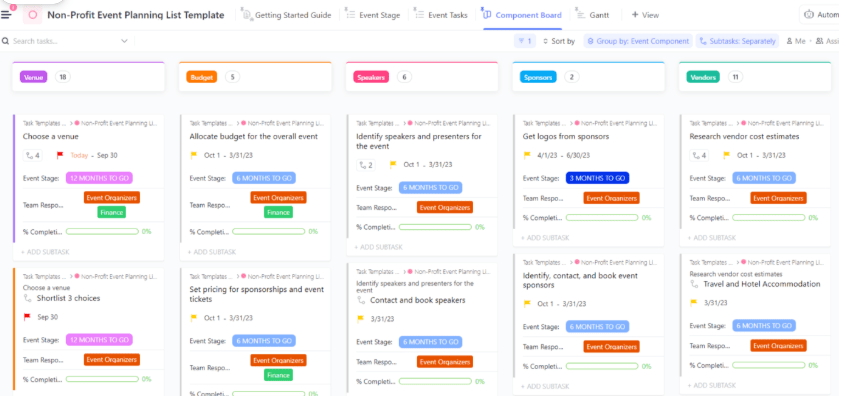The width and height of the screenshot is (847, 396).
Task: Open the search options dropdown chevron
Action: [x=124, y=41]
